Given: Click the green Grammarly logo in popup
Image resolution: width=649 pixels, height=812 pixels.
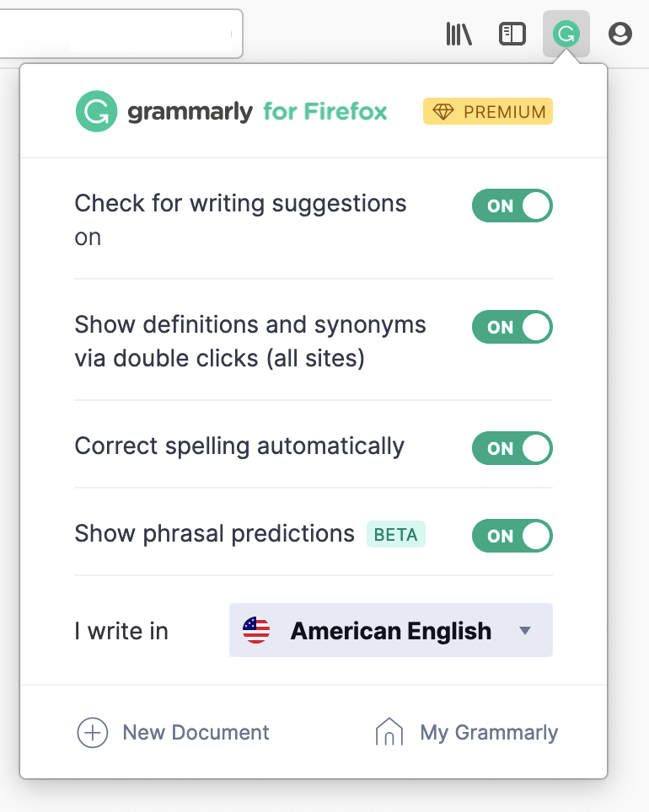Looking at the screenshot, I should click(96, 111).
